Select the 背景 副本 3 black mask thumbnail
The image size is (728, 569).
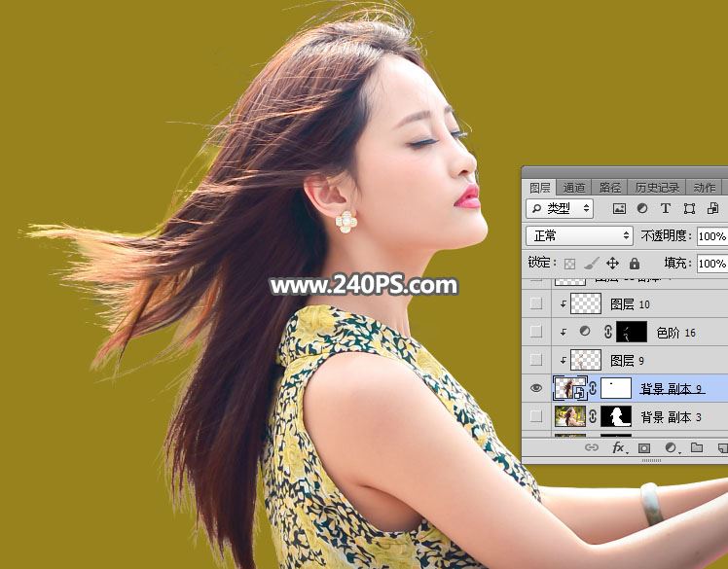pyautogui.click(x=616, y=416)
